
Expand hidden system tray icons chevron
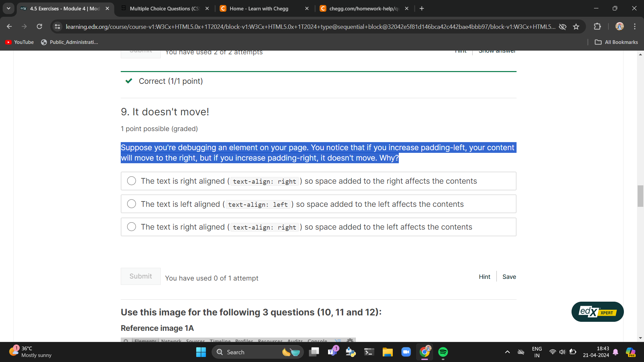pos(507,352)
